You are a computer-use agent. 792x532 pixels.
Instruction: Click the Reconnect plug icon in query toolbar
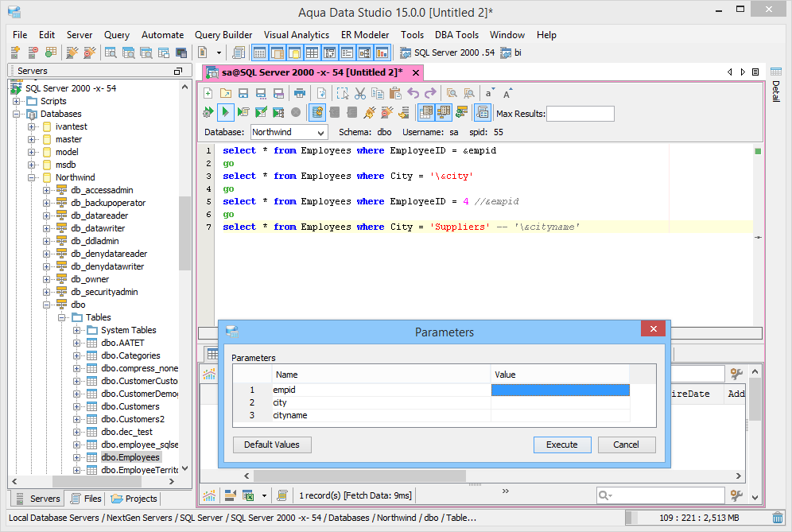[x=369, y=113]
